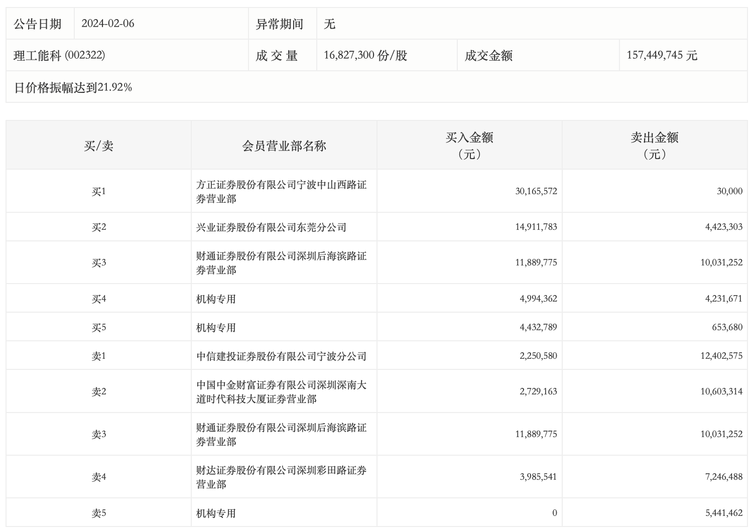
Task: Click turnover value 157,449,745 元
Action: [662, 55]
